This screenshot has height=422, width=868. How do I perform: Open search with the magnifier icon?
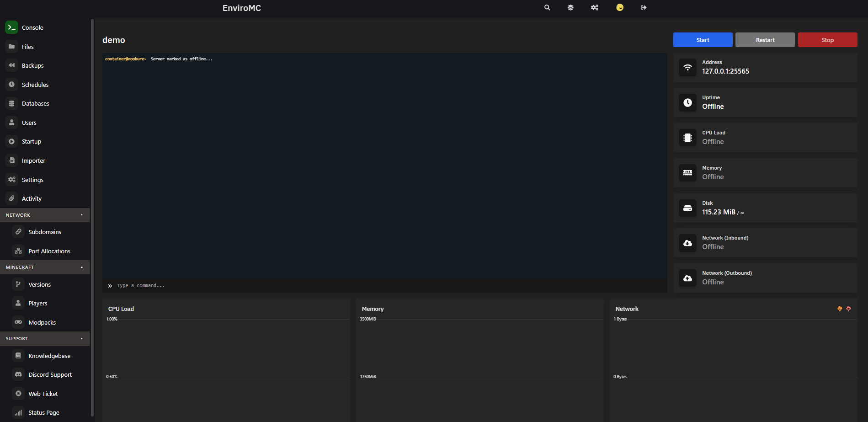(x=547, y=8)
